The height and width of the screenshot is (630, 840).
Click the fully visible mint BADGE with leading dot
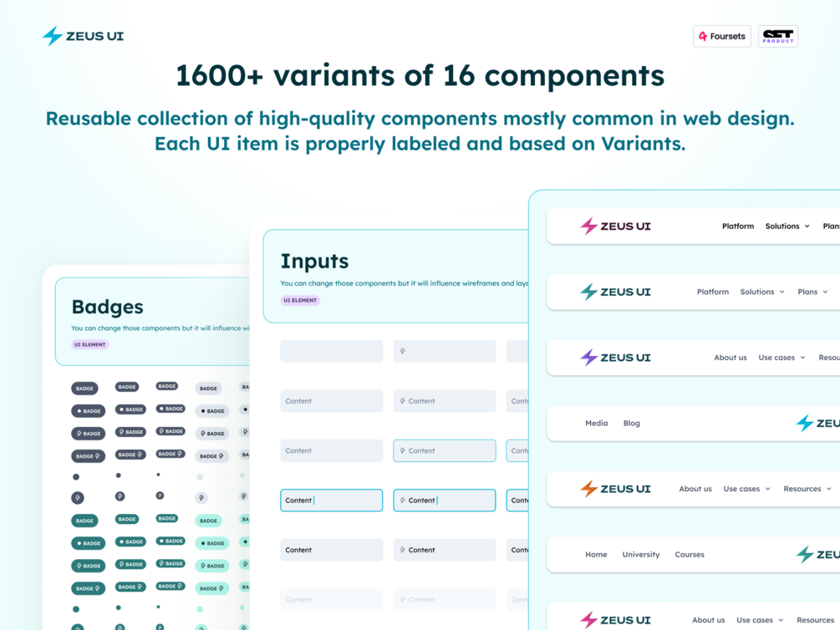(x=212, y=543)
